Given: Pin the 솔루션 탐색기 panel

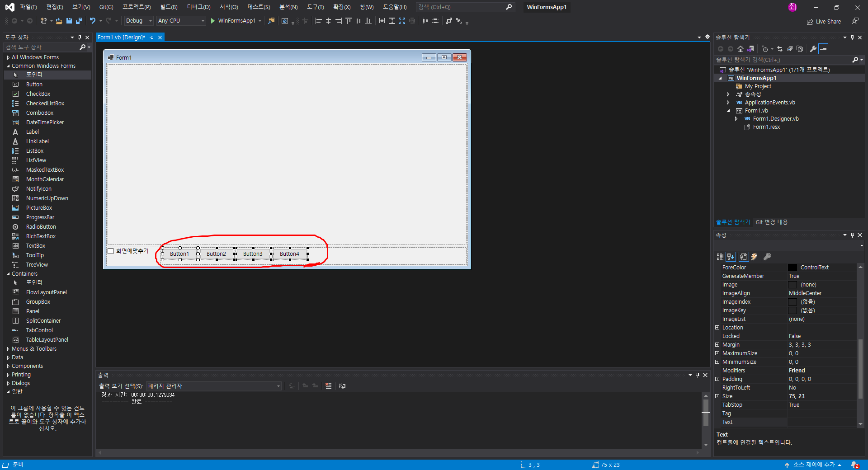Looking at the screenshot, I should click(x=853, y=38).
